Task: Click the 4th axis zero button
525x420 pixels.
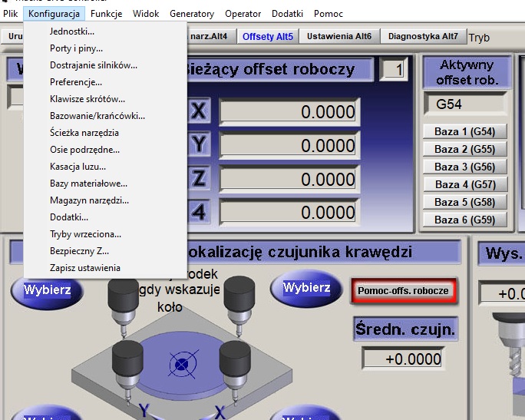Action: tap(199, 212)
